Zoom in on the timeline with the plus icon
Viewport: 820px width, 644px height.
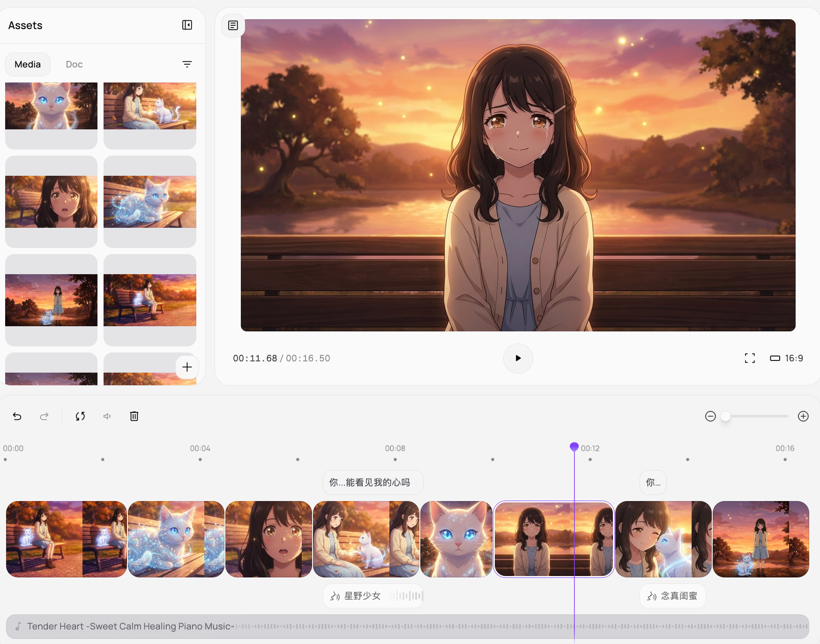coord(804,416)
